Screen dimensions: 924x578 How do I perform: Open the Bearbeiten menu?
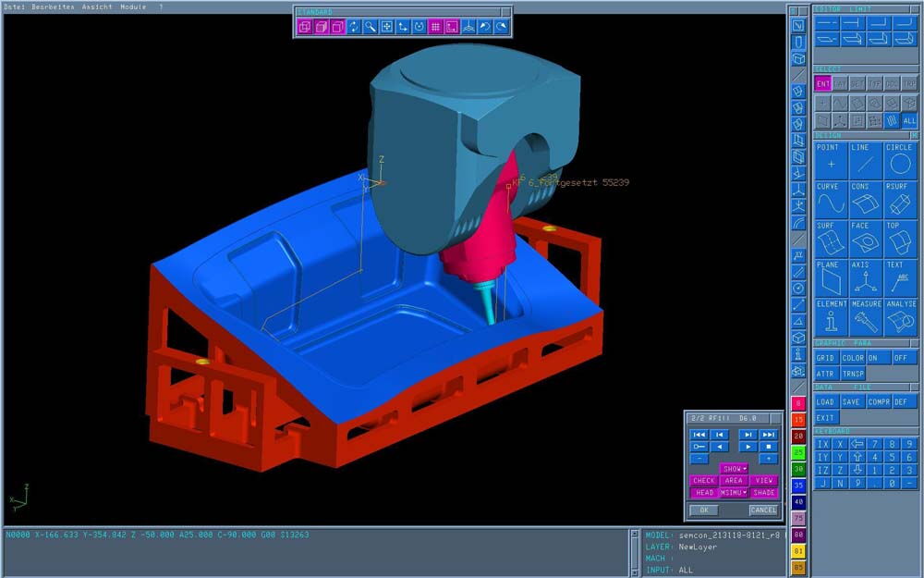(x=54, y=6)
